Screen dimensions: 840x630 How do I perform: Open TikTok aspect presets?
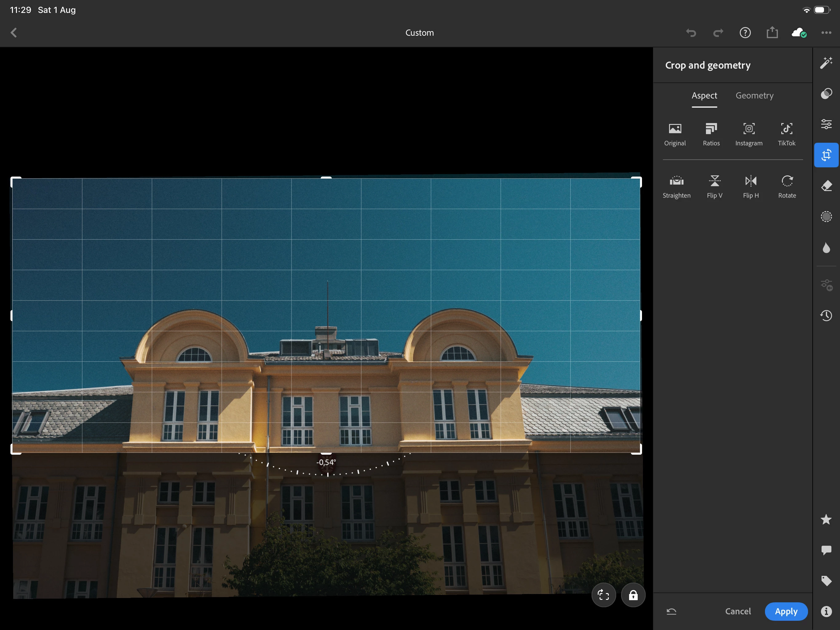[x=787, y=134]
